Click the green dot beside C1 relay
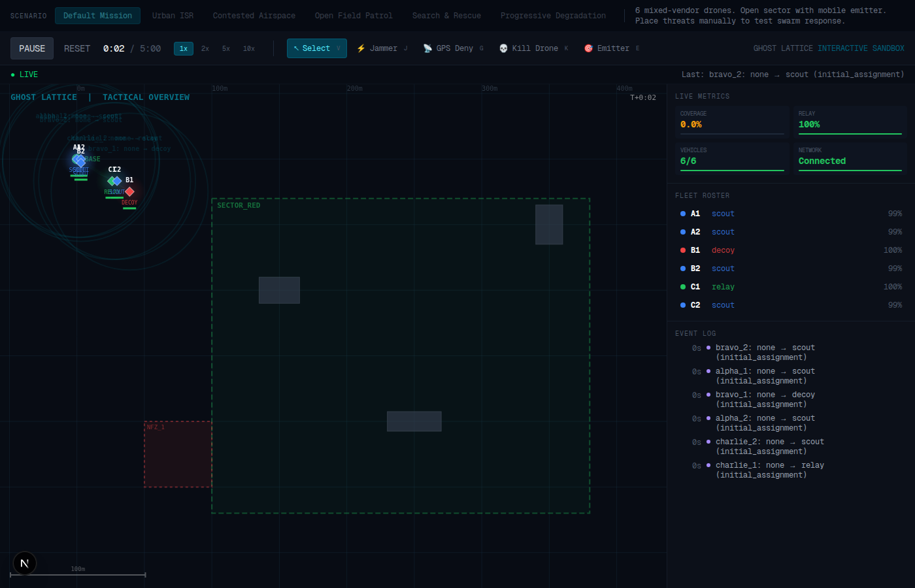Viewport: 915px width, 588px height. (683, 287)
